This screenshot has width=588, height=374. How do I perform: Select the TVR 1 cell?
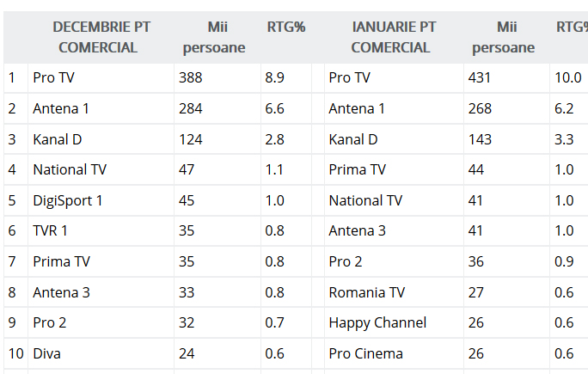tap(51, 230)
